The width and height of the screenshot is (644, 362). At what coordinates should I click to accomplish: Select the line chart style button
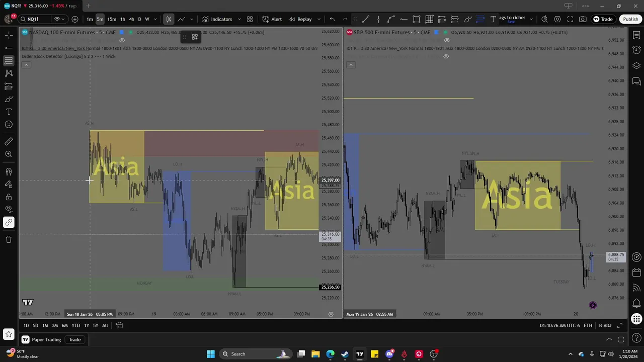(182, 19)
